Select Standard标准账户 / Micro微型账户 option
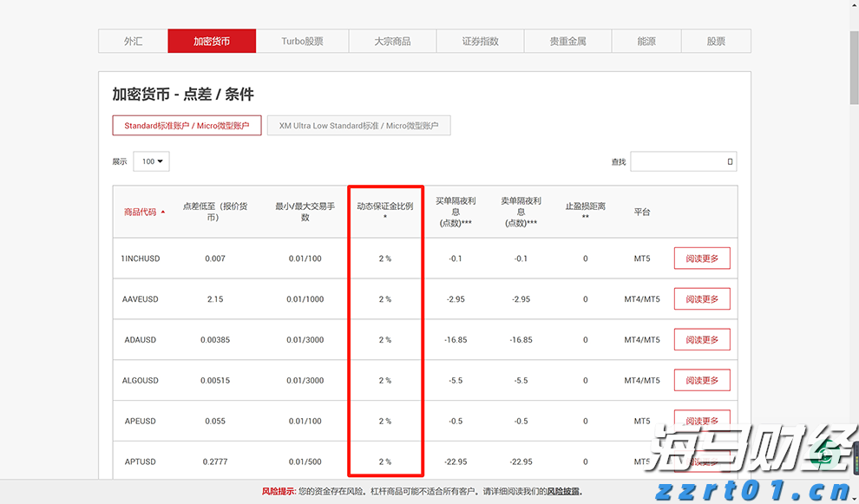 coord(187,125)
